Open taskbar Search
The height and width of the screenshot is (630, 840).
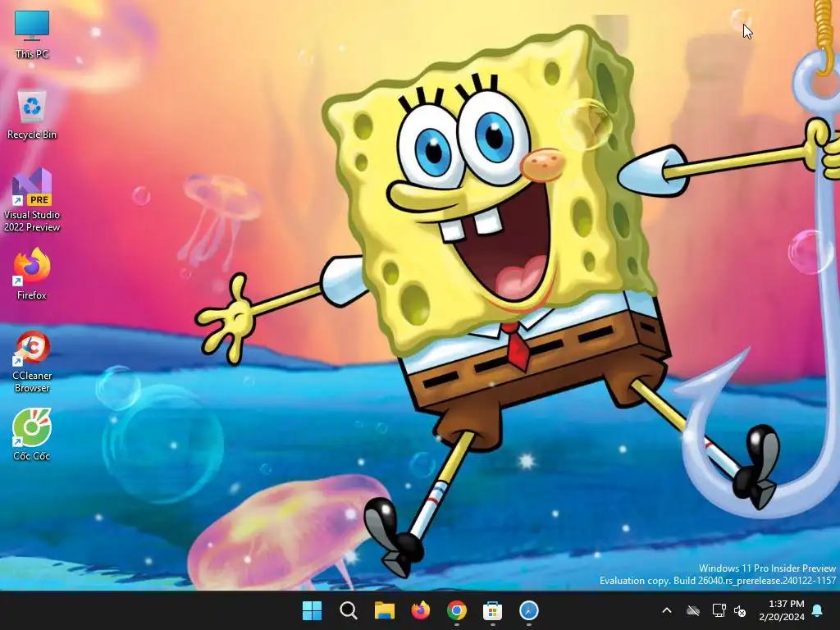tap(348, 610)
